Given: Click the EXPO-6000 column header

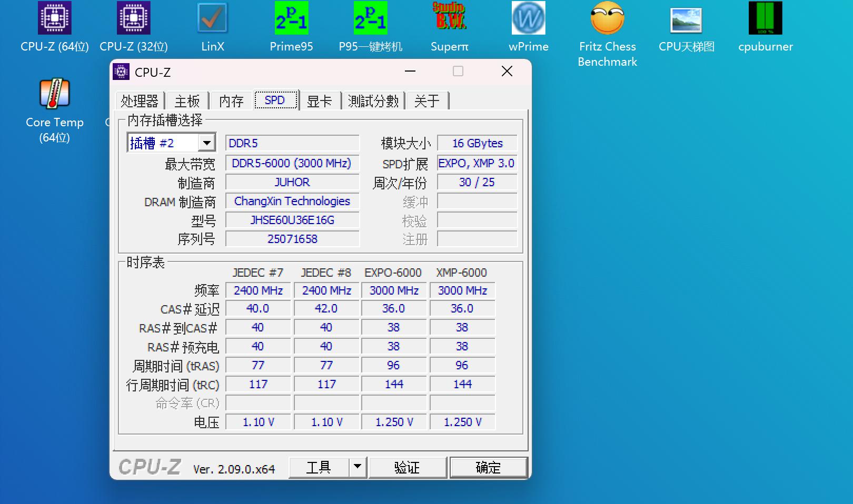Looking at the screenshot, I should pos(393,273).
